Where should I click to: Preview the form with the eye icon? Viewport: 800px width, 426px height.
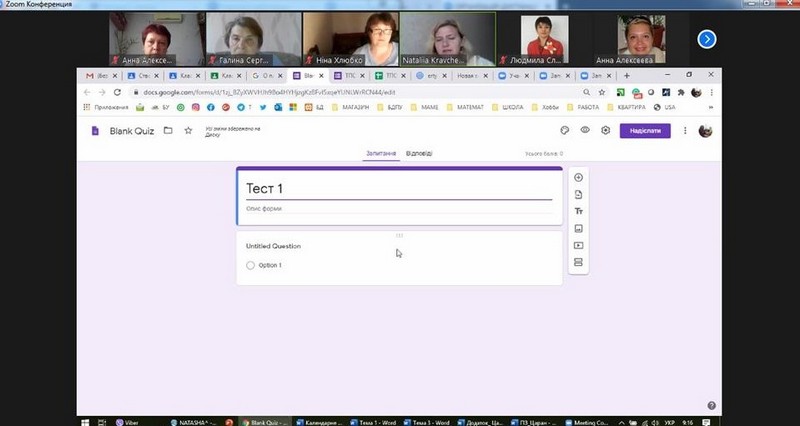click(x=585, y=130)
